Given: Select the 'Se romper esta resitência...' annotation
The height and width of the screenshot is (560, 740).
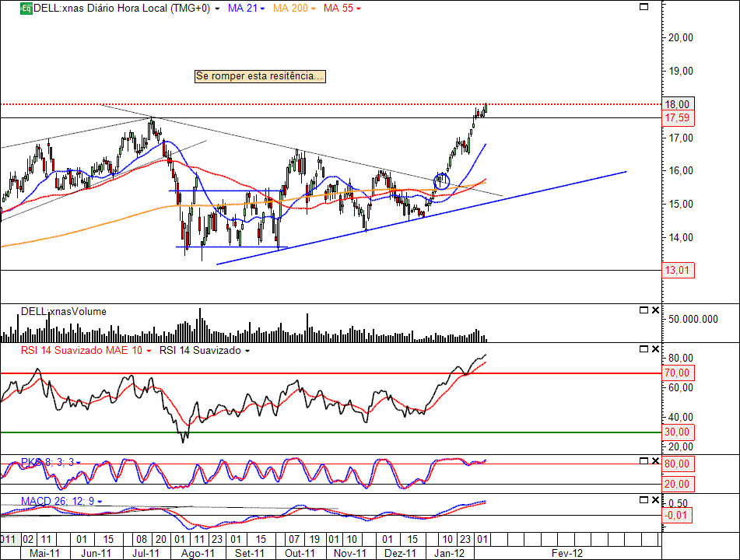Looking at the screenshot, I should point(260,76).
